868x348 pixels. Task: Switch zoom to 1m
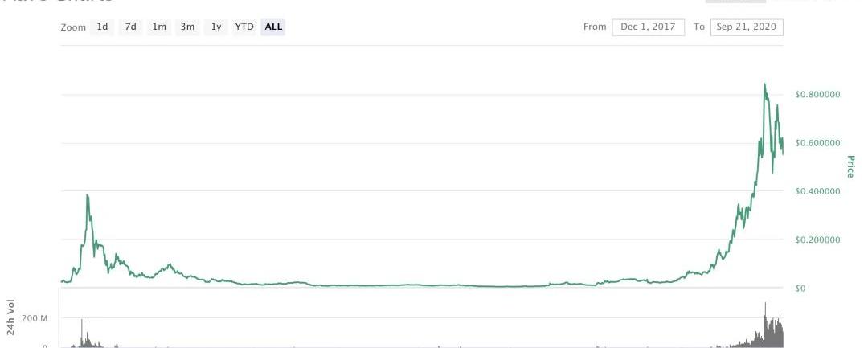coord(159,27)
